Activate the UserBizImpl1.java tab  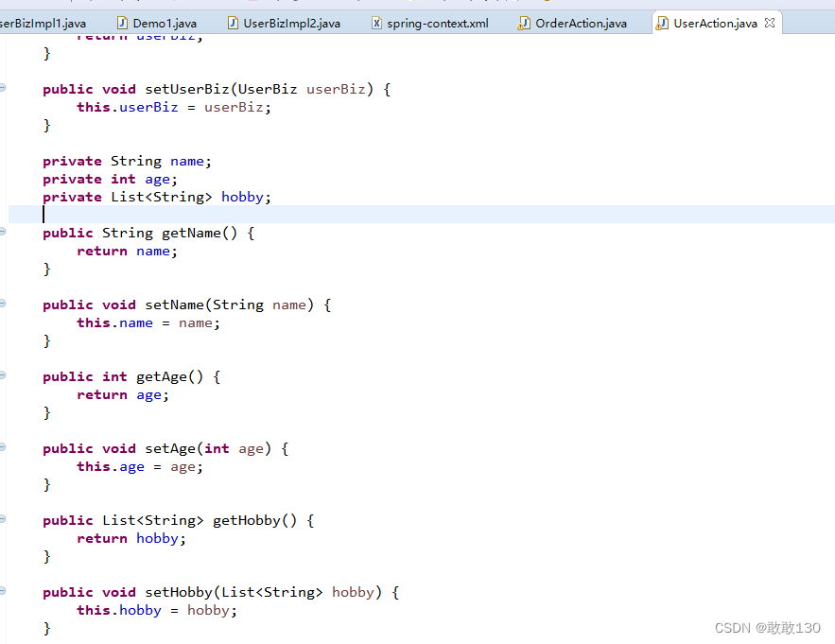[x=43, y=24]
